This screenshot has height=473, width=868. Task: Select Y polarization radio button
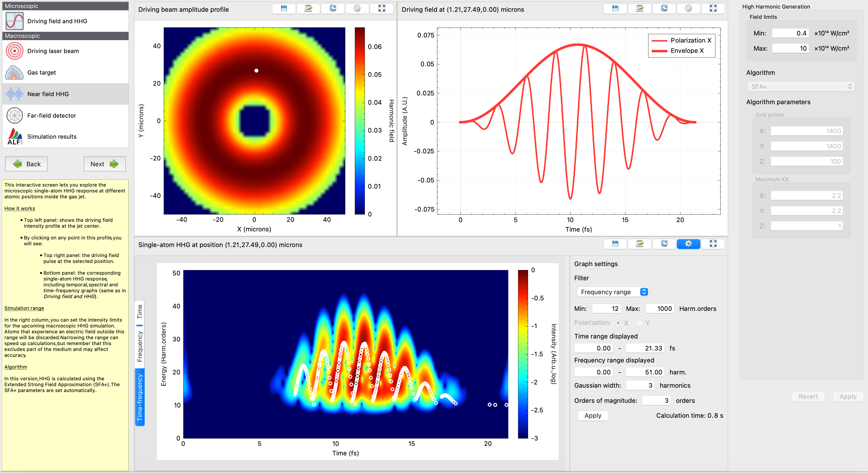[x=640, y=323]
